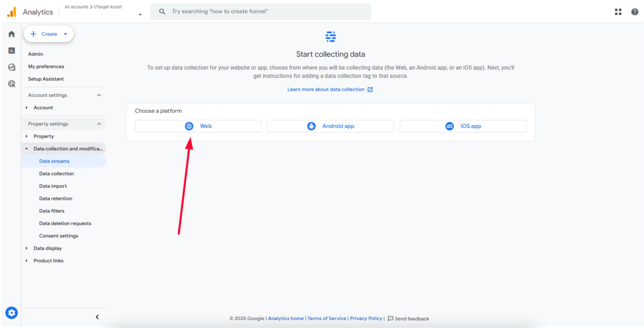Collapse the Account settings section
Viewport: 644px width, 328px height.
click(99, 95)
